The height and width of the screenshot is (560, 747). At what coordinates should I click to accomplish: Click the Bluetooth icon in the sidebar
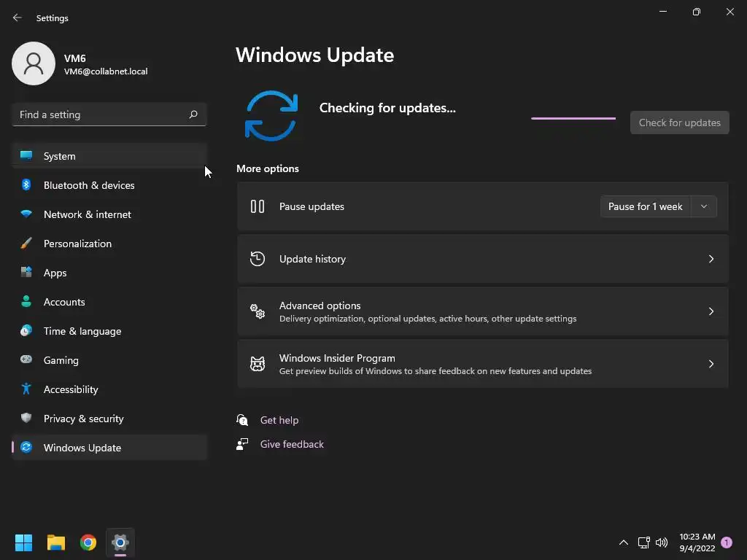(26, 184)
